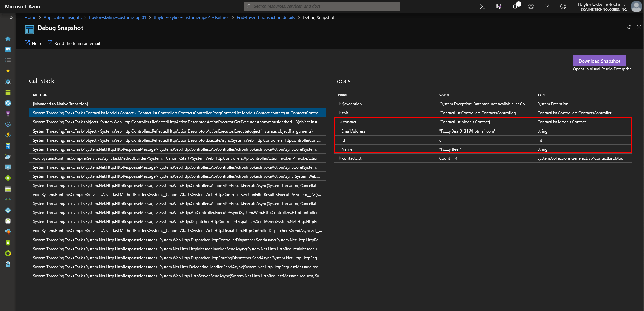This screenshot has width=644, height=311.
Task: Open the feedback smiley icon
Action: pos(563,6)
